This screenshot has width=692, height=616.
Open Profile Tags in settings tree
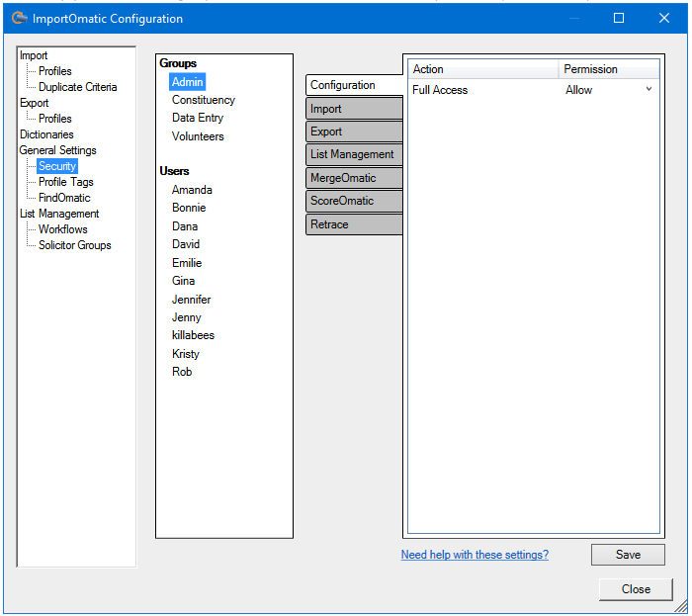(66, 182)
